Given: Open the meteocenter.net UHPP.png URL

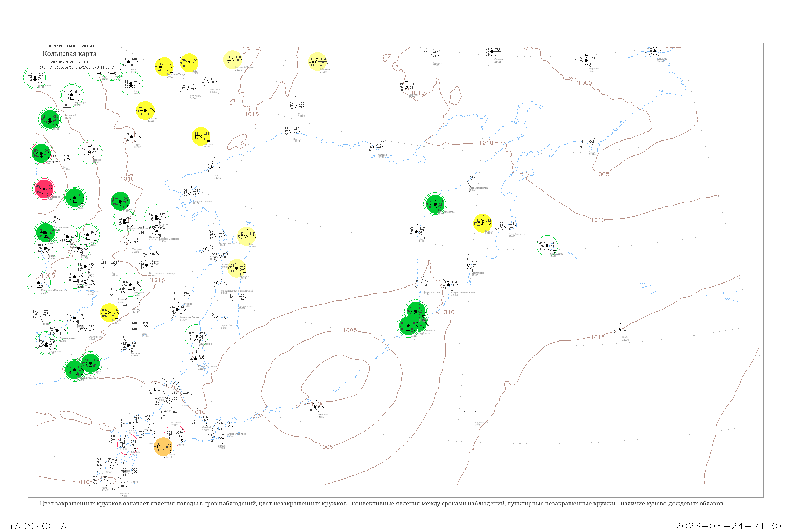Looking at the screenshot, I should click(x=75, y=68).
